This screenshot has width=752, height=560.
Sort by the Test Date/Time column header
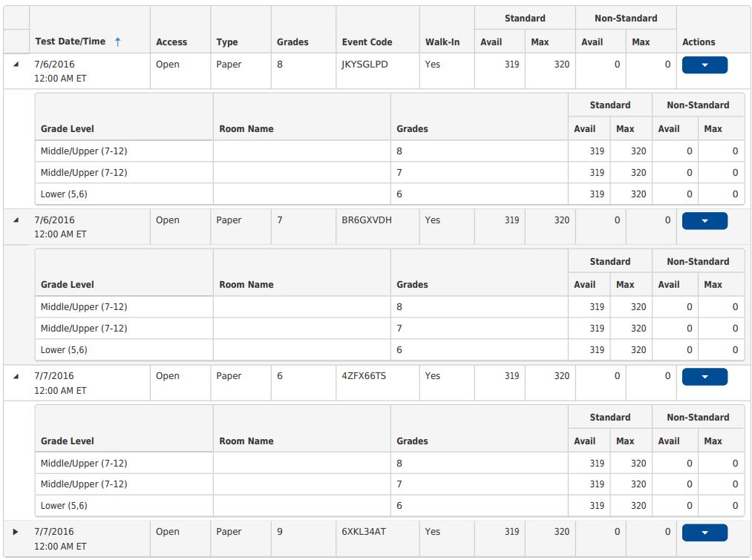pyautogui.click(x=71, y=42)
